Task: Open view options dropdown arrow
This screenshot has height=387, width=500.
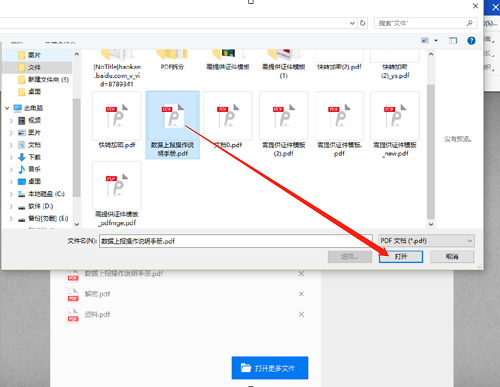Action: 436,41
